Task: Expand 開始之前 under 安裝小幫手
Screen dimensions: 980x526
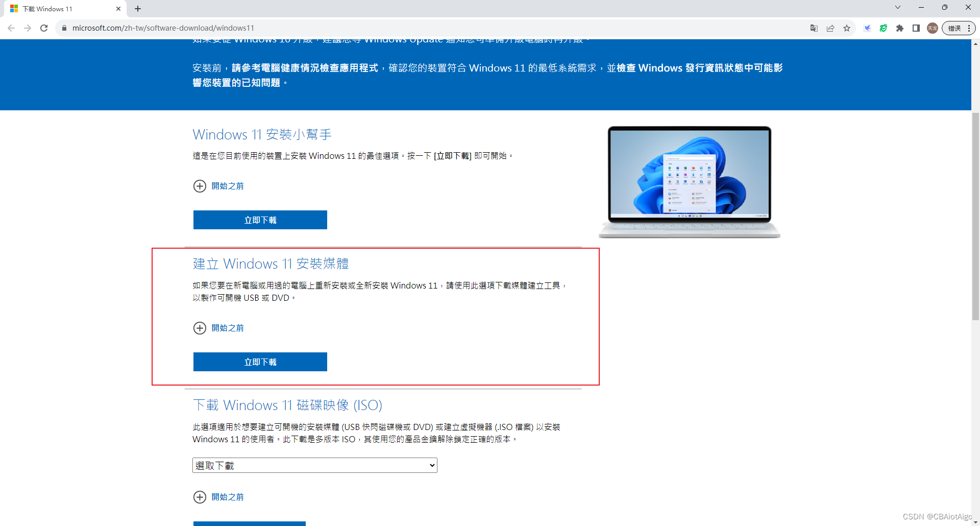Action: pos(218,186)
